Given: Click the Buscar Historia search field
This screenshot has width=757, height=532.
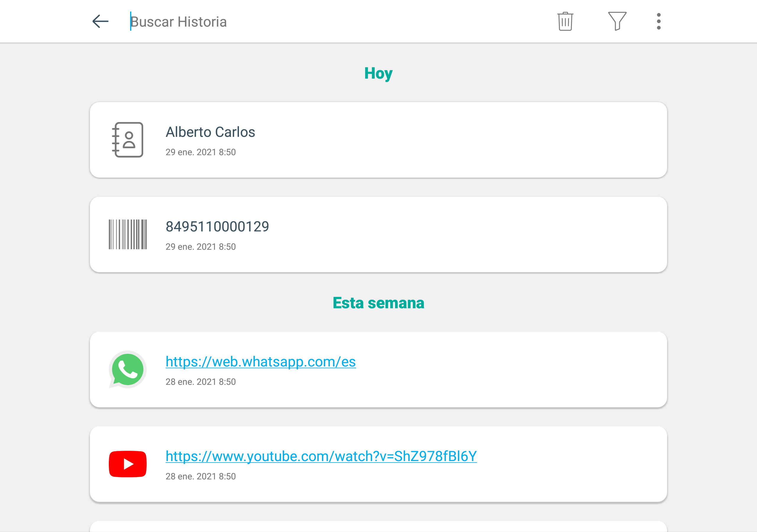Looking at the screenshot, I should (x=330, y=22).
